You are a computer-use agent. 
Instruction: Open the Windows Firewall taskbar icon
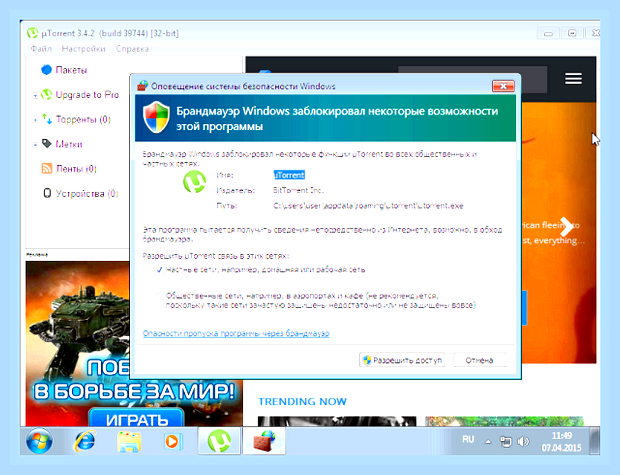point(264,440)
